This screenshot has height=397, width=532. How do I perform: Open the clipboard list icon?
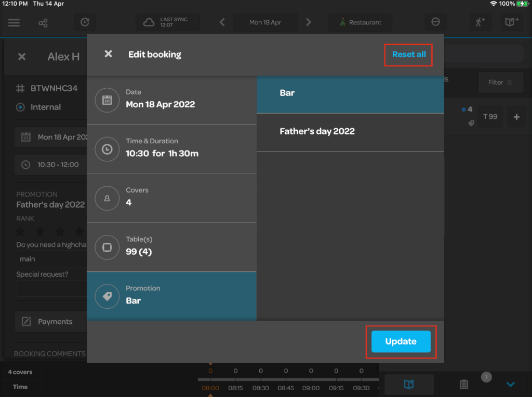(x=464, y=385)
